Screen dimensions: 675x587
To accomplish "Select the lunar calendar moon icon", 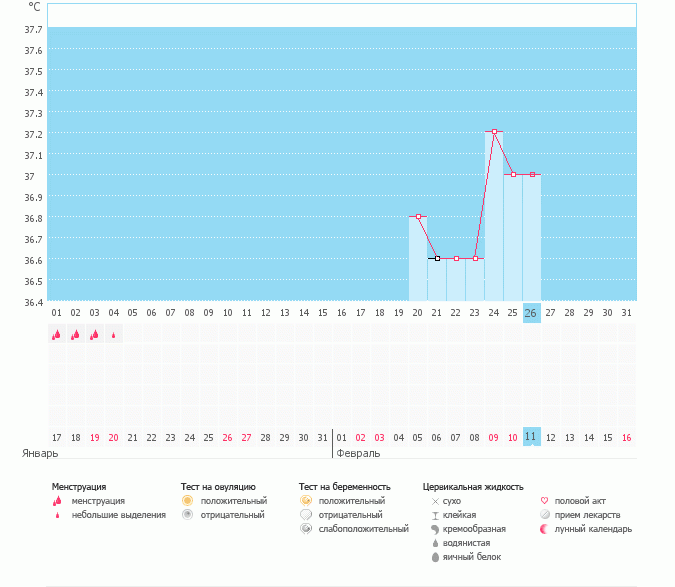I will coord(544,528).
